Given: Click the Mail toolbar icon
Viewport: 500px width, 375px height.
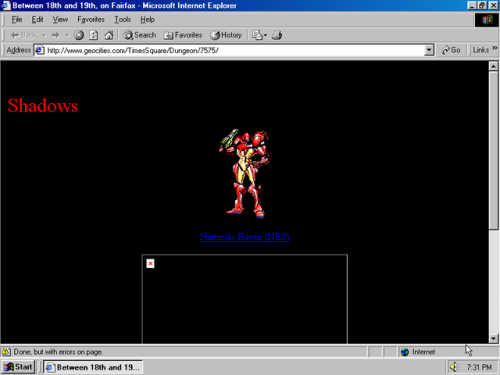Looking at the screenshot, I should [259, 35].
